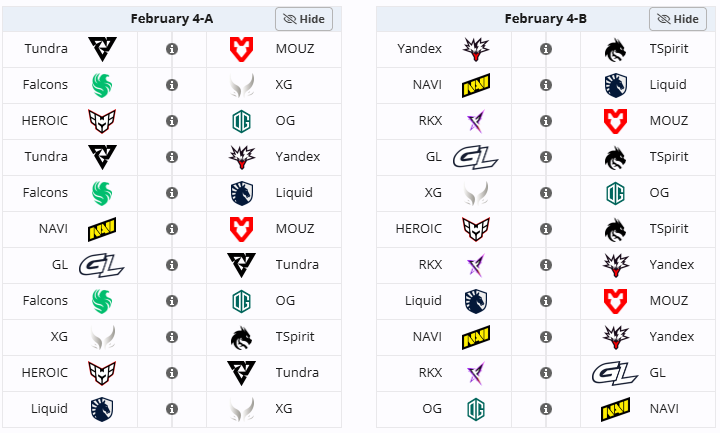Screen dimensions: 720x433
Task: Click RKX logo in RKX vs MOUZ row
Action: pyautogui.click(x=476, y=121)
